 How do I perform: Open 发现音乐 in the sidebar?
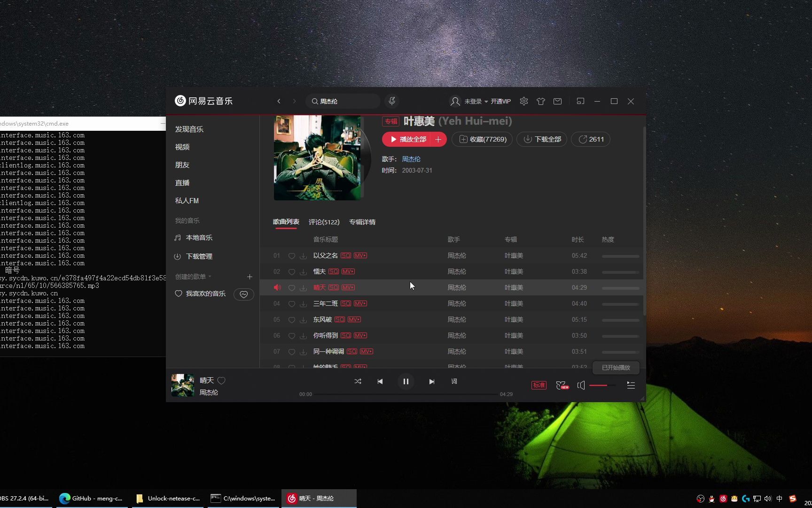pyautogui.click(x=189, y=129)
